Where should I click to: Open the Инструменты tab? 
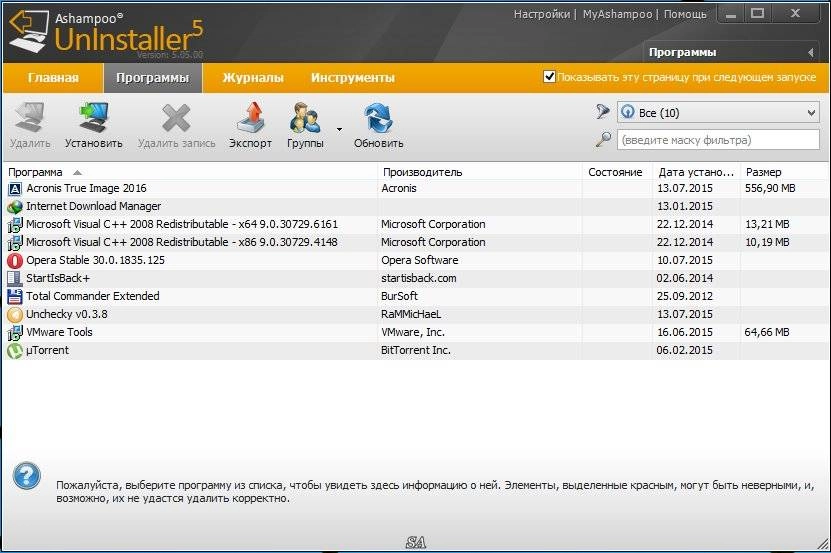tap(352, 78)
